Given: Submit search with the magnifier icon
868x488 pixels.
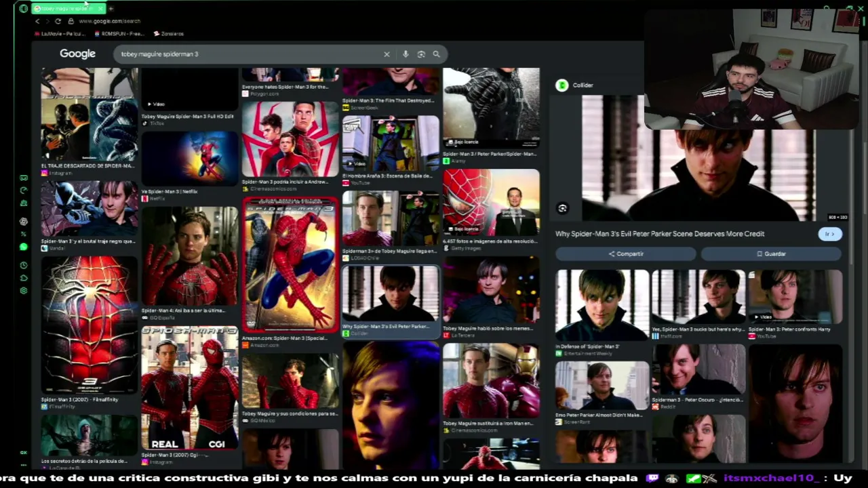Looking at the screenshot, I should pyautogui.click(x=436, y=54).
